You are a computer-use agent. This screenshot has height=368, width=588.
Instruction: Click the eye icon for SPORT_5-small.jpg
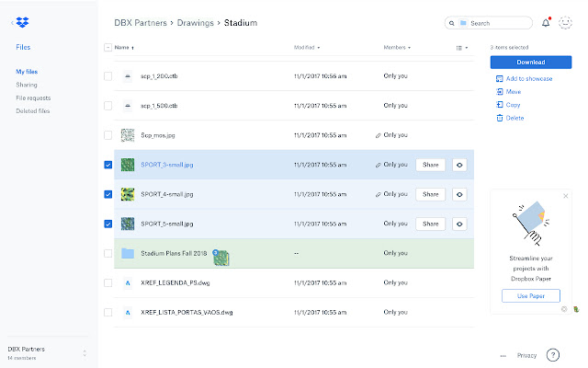click(460, 224)
